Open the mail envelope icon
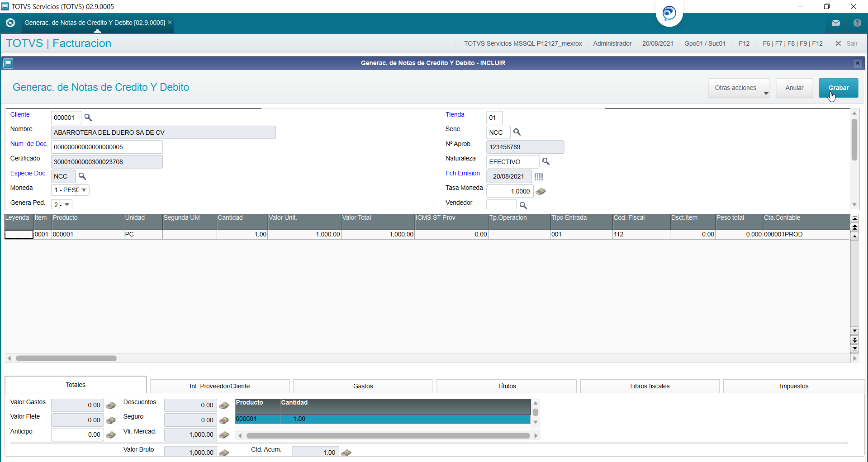Screen dimensions: 868x462 [x=836, y=23]
